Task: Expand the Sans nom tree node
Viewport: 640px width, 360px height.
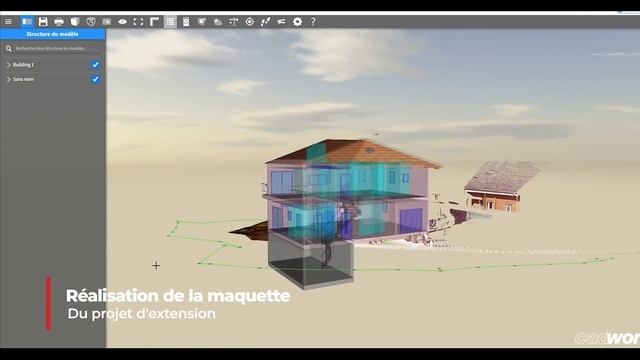Action: click(8, 79)
